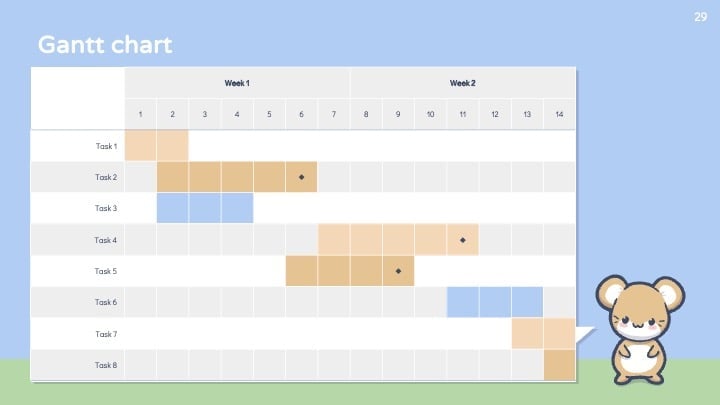Click the Week 2 header cell
The height and width of the screenshot is (405, 720).
click(x=462, y=83)
